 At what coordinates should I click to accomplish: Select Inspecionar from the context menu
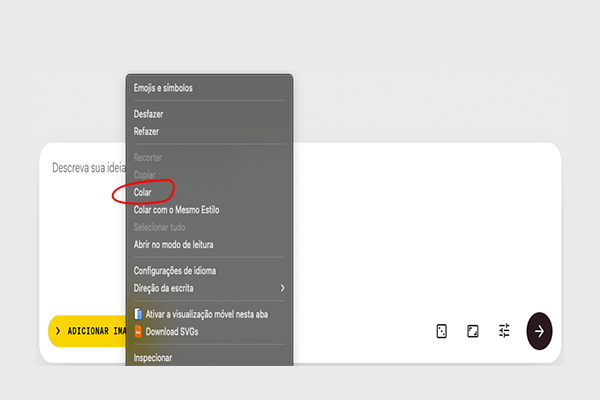point(153,357)
